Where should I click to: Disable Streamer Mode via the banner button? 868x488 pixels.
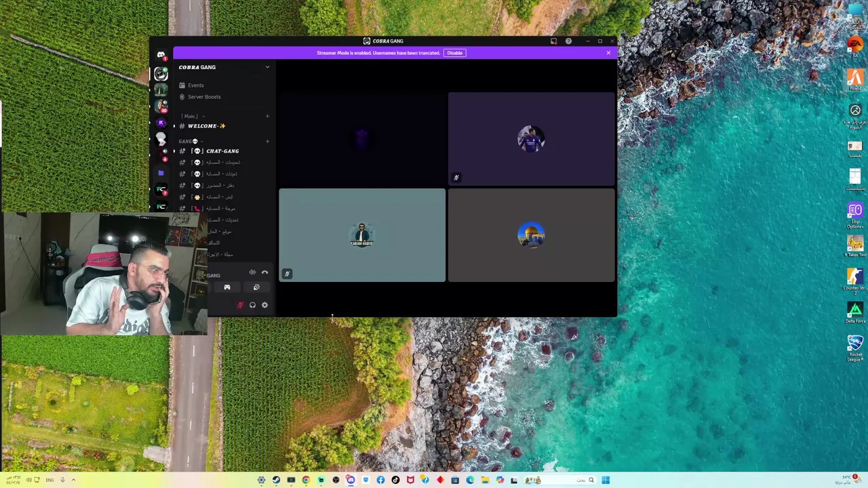pyautogui.click(x=454, y=53)
